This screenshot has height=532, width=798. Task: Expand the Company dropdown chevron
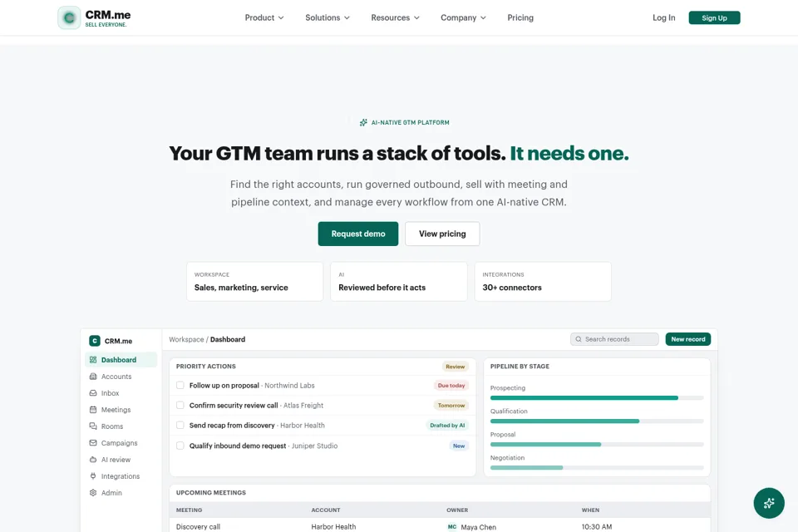pos(484,17)
